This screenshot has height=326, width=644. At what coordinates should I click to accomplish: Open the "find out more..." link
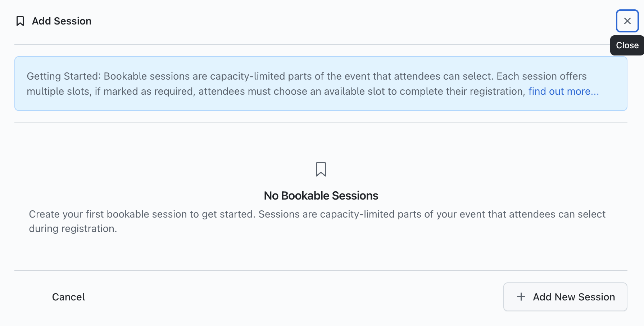563,91
